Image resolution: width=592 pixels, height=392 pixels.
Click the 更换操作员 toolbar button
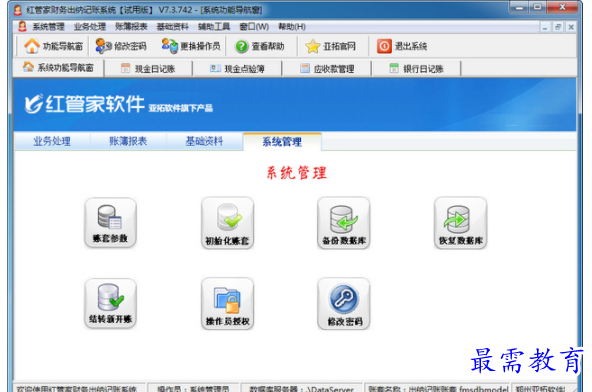(191, 46)
